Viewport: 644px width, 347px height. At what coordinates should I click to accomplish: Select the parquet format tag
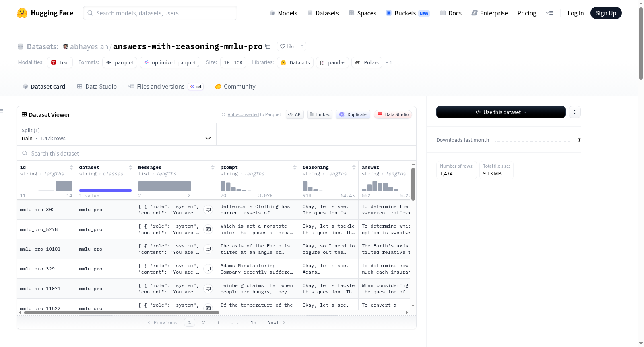120,62
